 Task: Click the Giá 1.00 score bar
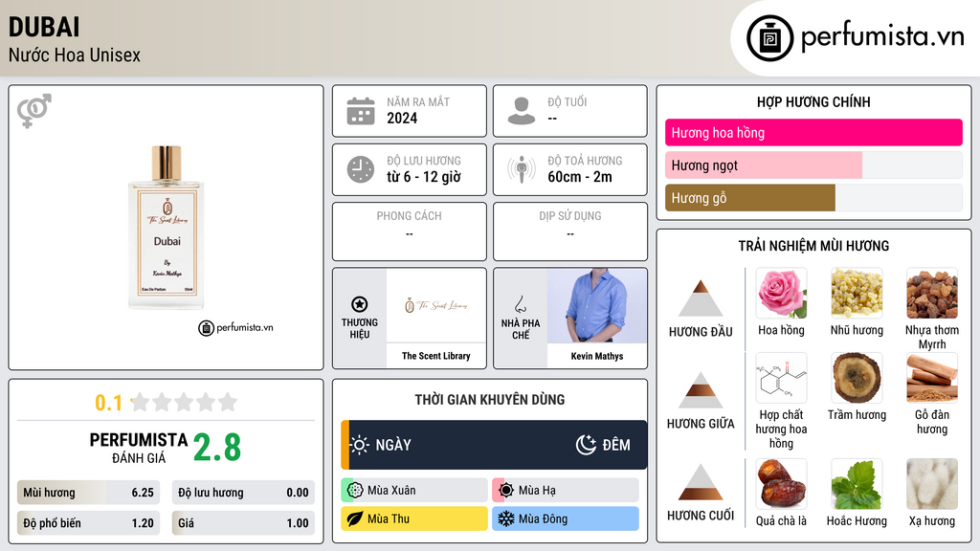click(x=243, y=523)
